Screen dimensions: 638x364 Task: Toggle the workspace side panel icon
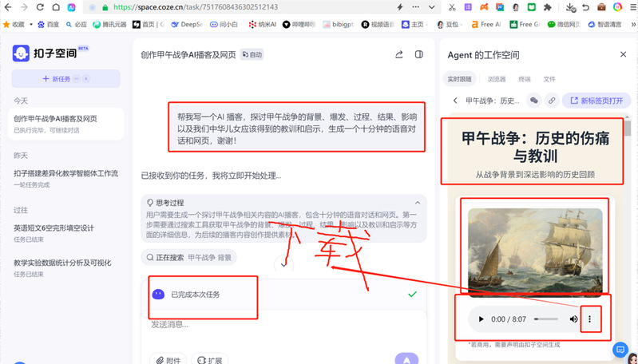coord(419,55)
